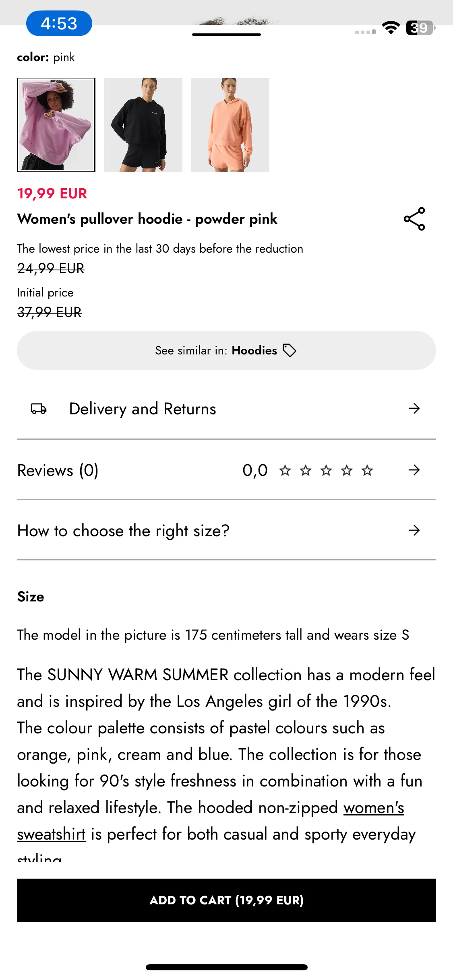
Task: Click the first empty rating star
Action: (x=285, y=470)
